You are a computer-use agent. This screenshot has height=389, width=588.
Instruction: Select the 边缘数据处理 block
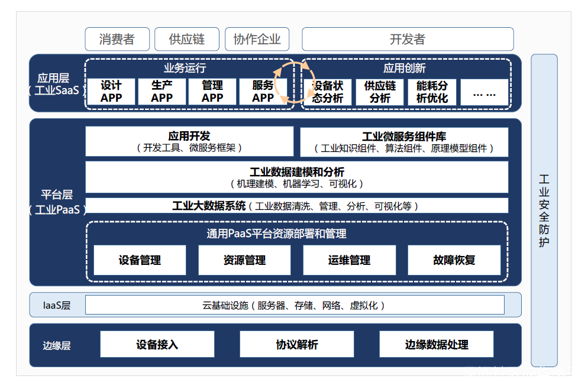click(437, 344)
